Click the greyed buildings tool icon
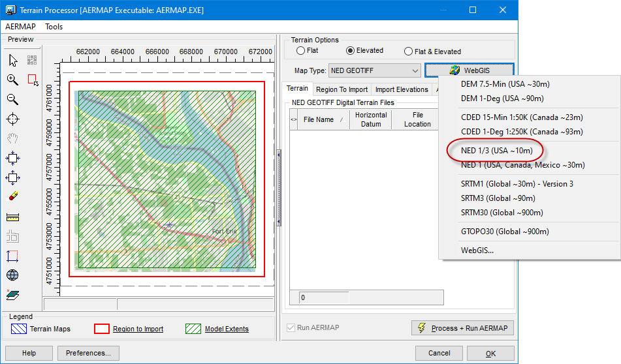Image resolution: width=621 pixels, height=364 pixels. pos(12,236)
